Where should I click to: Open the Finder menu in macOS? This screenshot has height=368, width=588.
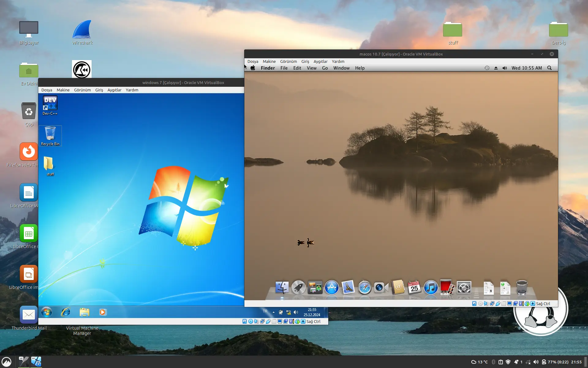tap(268, 68)
